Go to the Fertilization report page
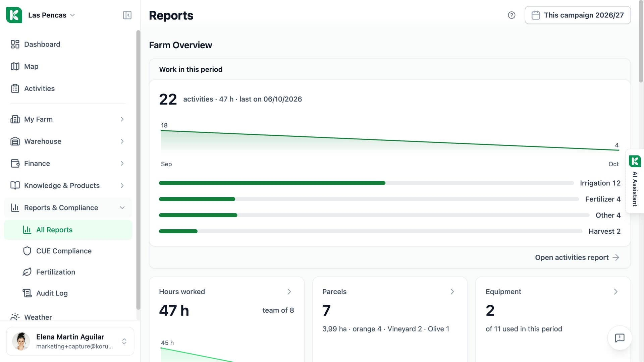 point(68,272)
